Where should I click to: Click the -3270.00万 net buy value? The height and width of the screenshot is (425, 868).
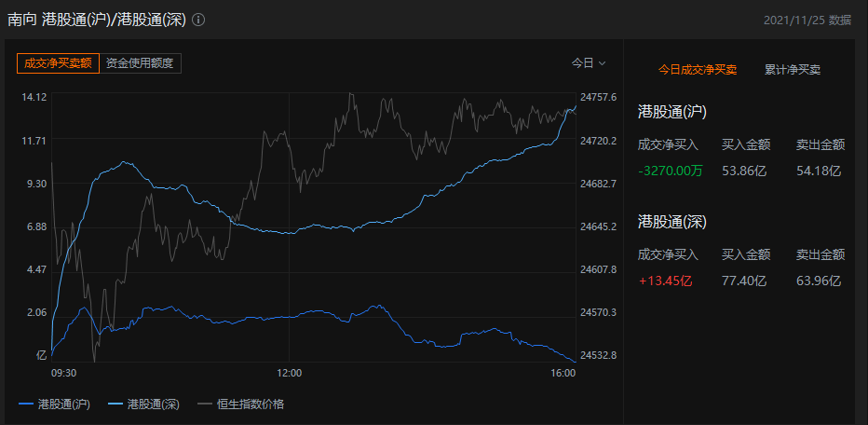tap(671, 171)
